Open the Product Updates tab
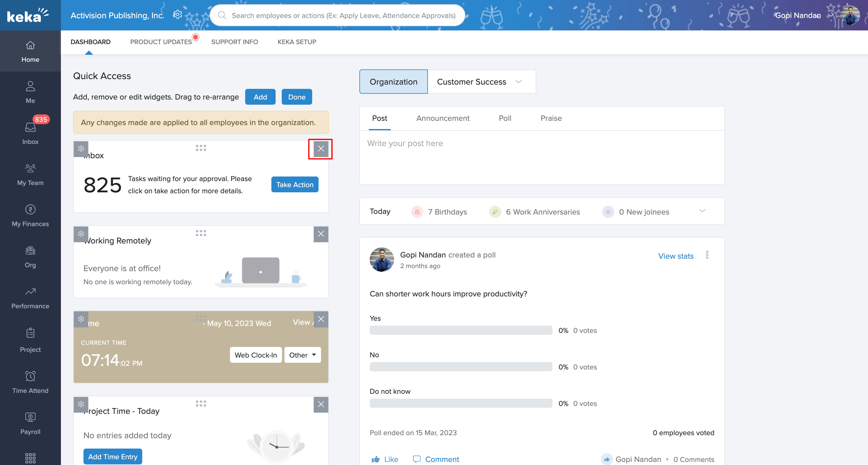 click(161, 42)
